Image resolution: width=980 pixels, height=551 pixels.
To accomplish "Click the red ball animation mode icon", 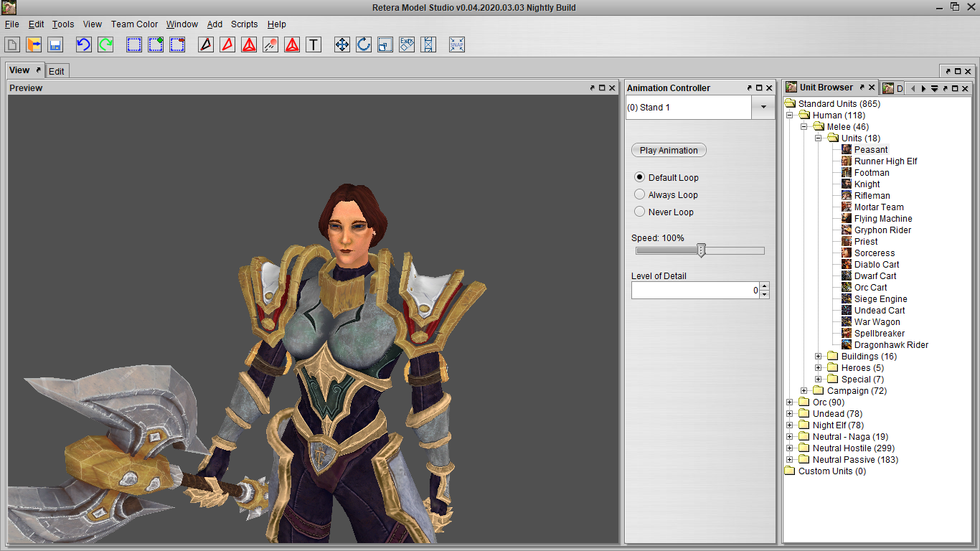I will 270,44.
